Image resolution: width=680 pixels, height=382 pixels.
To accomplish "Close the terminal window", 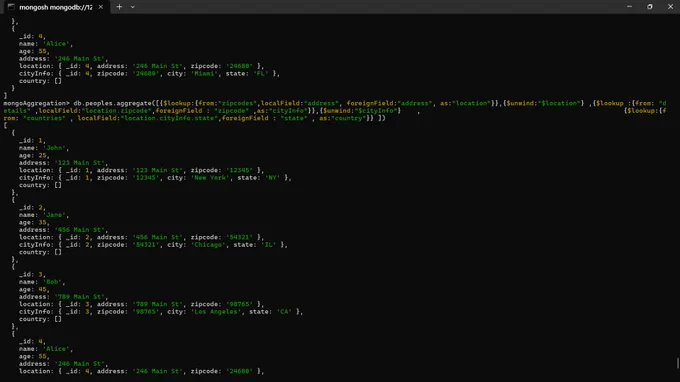I will [670, 7].
